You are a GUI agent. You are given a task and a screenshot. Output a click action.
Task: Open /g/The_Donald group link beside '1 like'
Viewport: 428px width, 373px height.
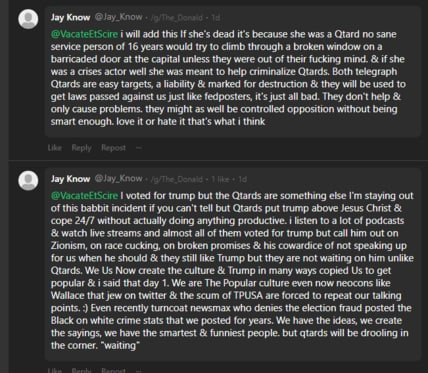coord(177,179)
